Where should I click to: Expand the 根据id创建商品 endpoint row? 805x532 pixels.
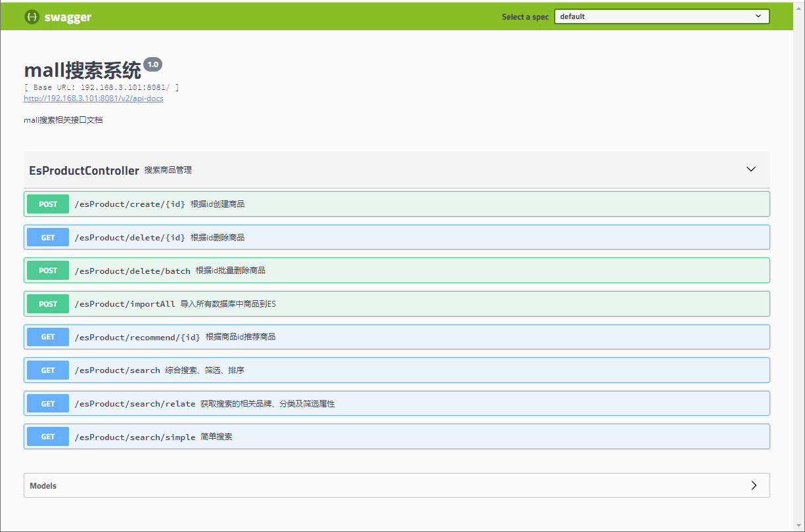(394, 204)
